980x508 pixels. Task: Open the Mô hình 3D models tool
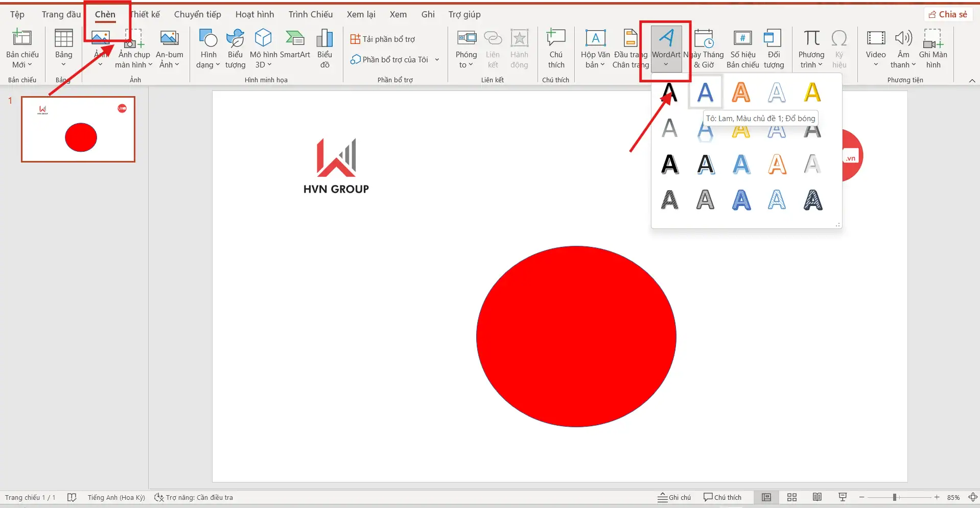tap(263, 48)
